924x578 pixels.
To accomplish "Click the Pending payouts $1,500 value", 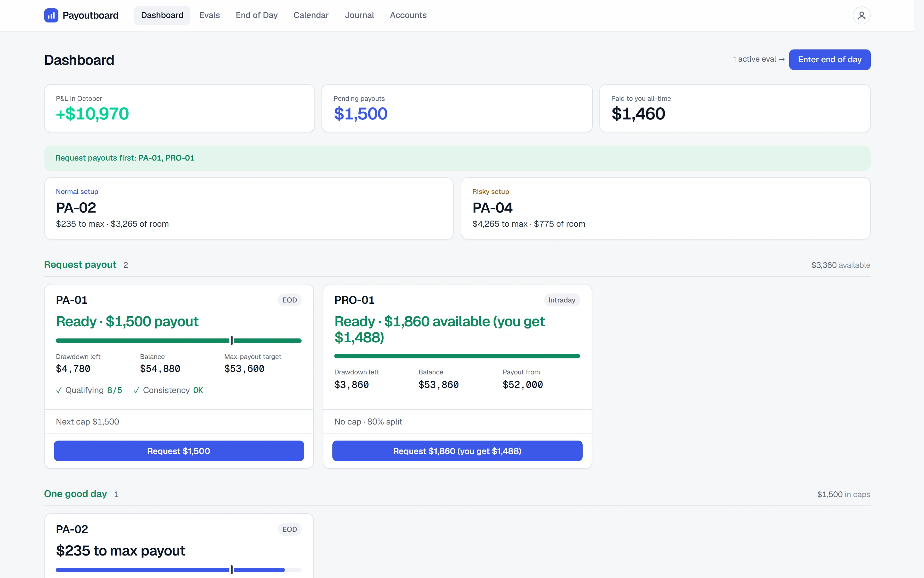I will coord(360,114).
